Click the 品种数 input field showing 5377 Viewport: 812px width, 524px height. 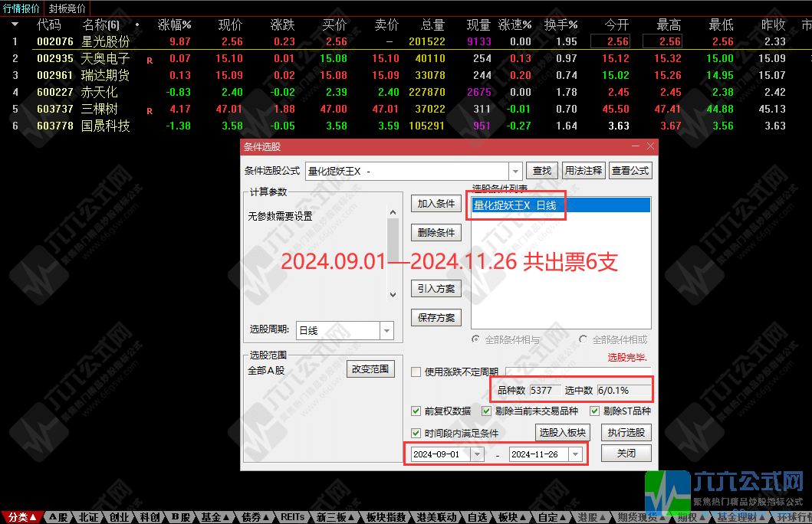tap(545, 390)
